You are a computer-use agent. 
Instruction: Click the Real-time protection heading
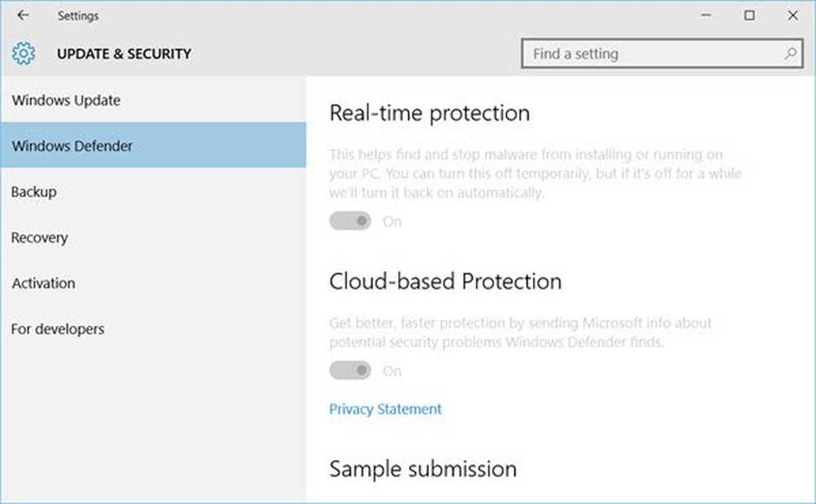(x=429, y=113)
